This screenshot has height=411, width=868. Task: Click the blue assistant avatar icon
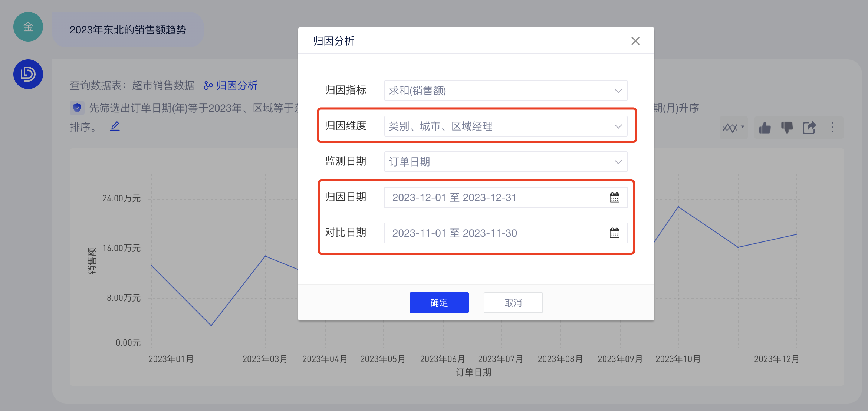28,74
